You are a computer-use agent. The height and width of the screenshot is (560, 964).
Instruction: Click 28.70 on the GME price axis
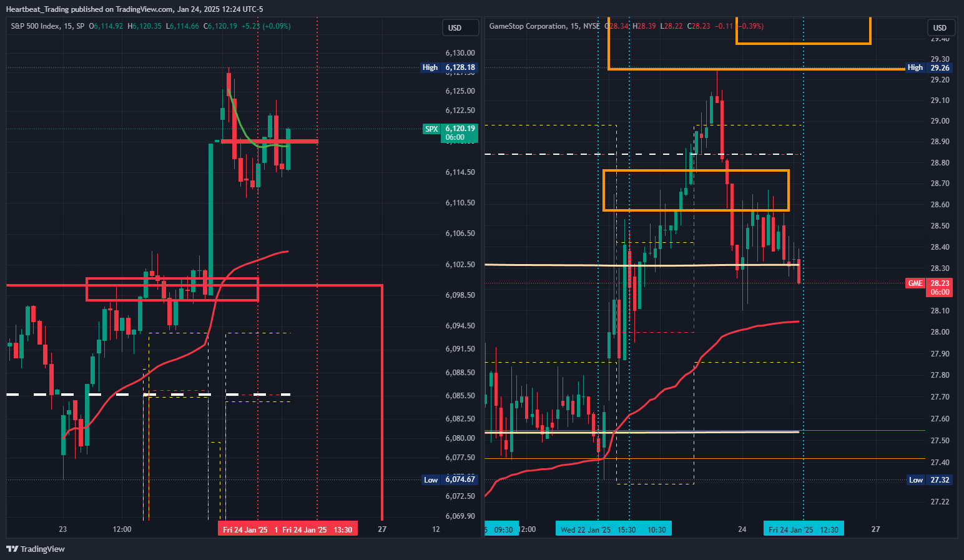coord(940,184)
